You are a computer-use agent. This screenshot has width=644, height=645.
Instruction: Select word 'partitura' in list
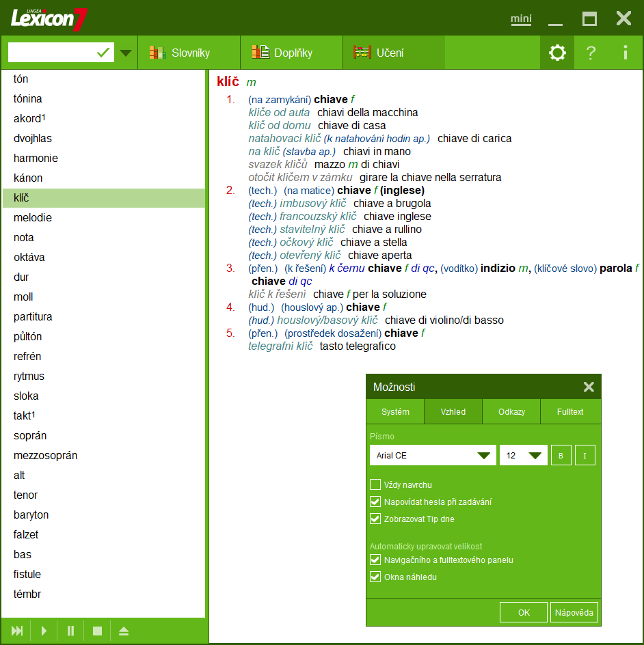[104, 317]
